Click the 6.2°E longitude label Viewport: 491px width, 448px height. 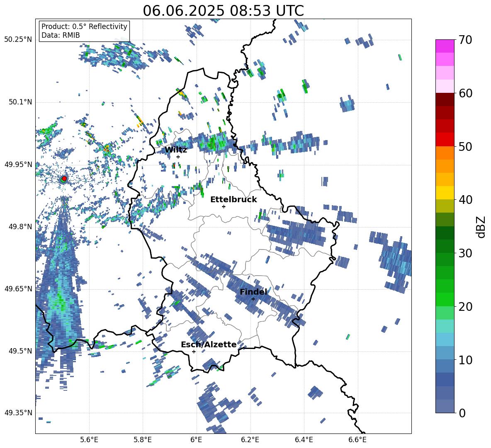[x=250, y=440]
